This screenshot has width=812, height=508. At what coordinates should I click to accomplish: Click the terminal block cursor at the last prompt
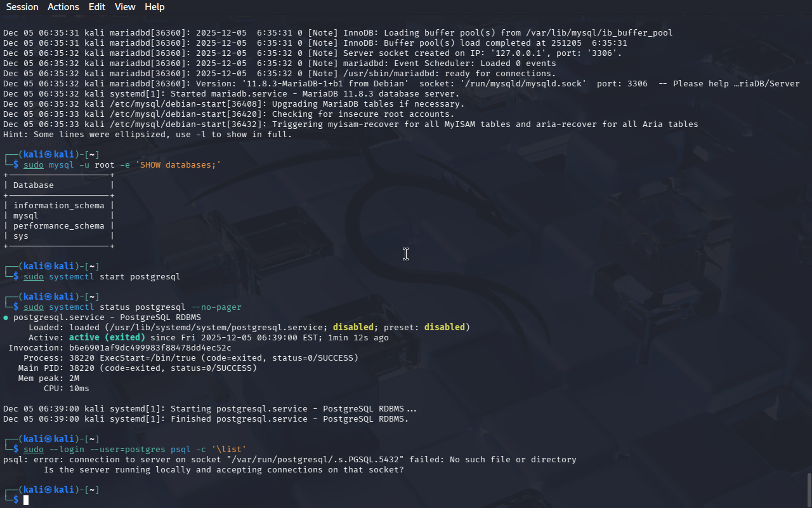(26, 500)
